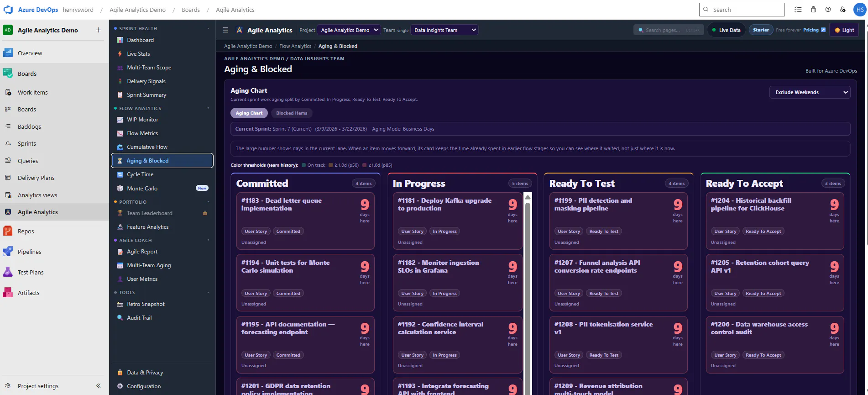Open card #1183 Dead letter queue implementation
868x395 pixels.
305,221
